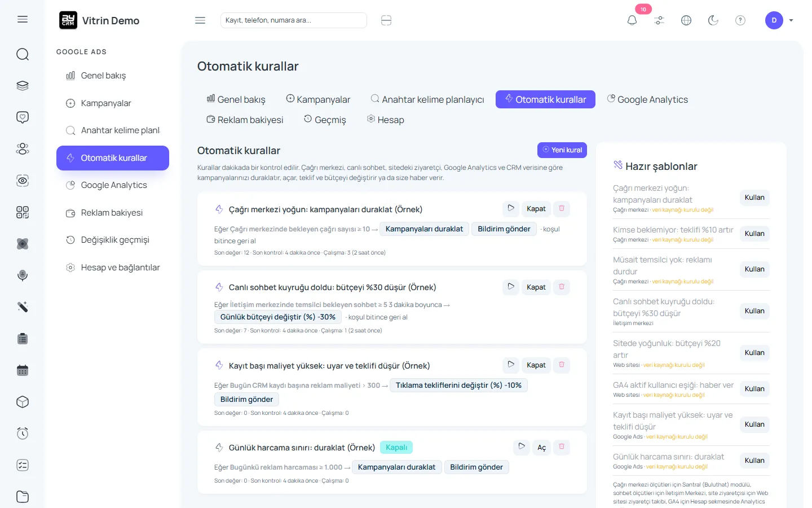Delete the Günlük harcama sınırı rule

(562, 446)
